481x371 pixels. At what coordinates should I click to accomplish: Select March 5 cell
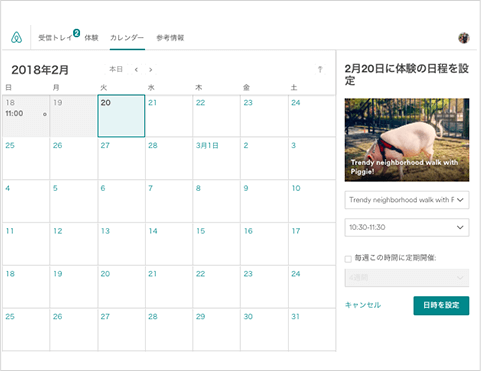(x=73, y=201)
